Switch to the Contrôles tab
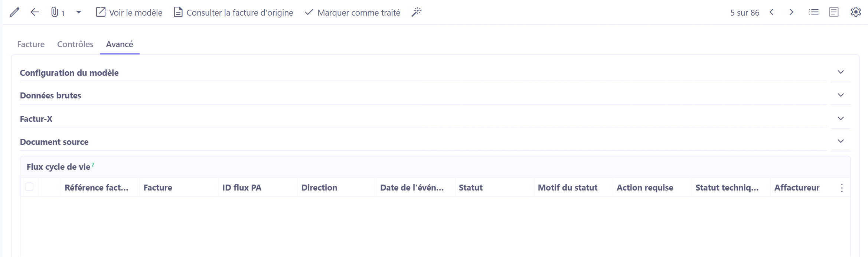This screenshot has width=868, height=257. coord(75,44)
